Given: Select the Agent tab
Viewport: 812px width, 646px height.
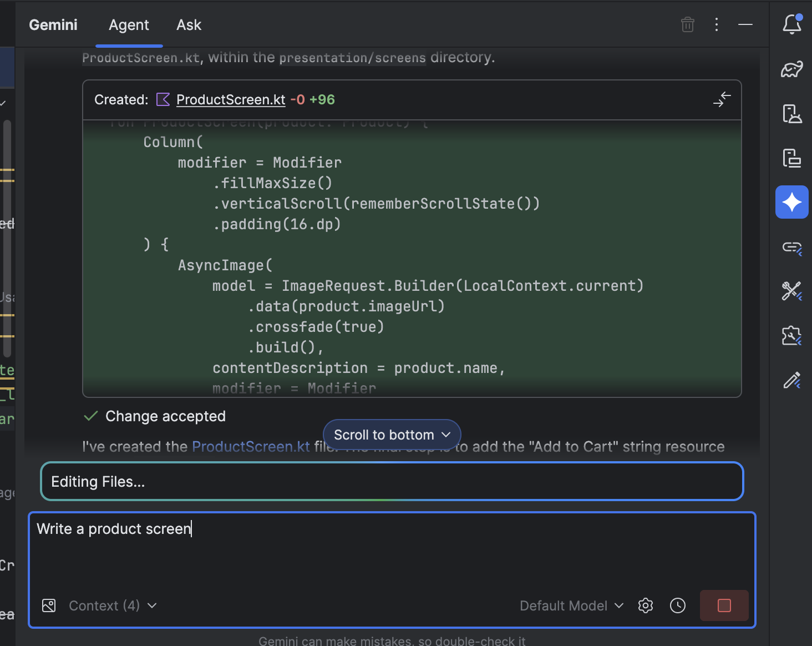Looking at the screenshot, I should point(129,25).
